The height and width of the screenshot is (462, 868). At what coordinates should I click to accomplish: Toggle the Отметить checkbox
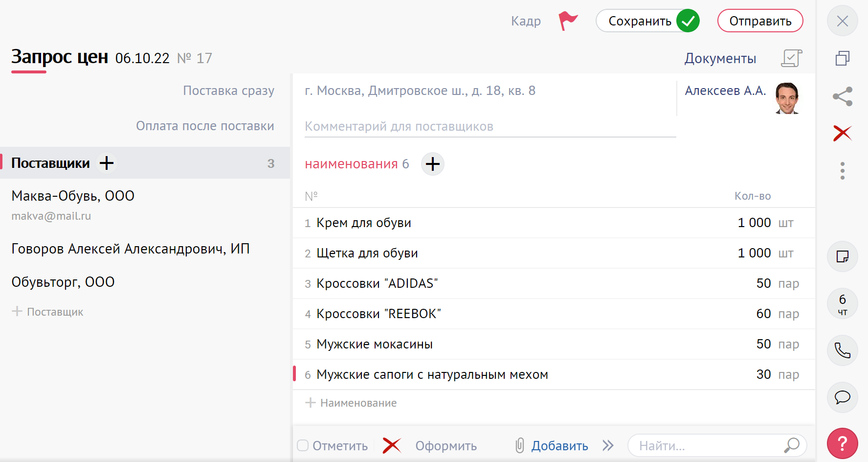(303, 445)
